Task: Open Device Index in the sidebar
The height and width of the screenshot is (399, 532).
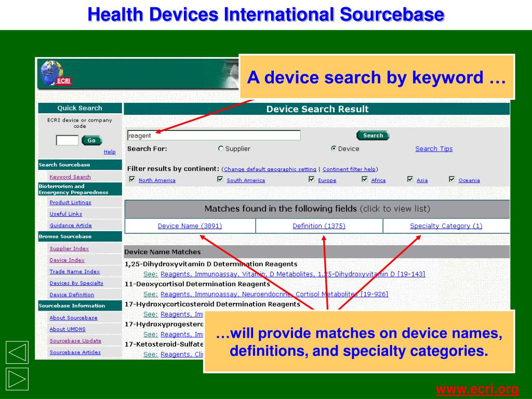Action: pos(67,260)
